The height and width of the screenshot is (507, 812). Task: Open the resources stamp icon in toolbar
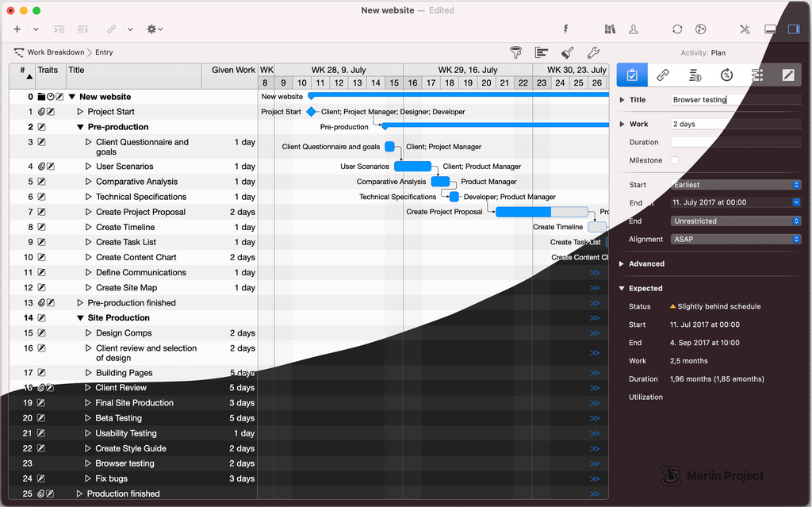pyautogui.click(x=633, y=29)
